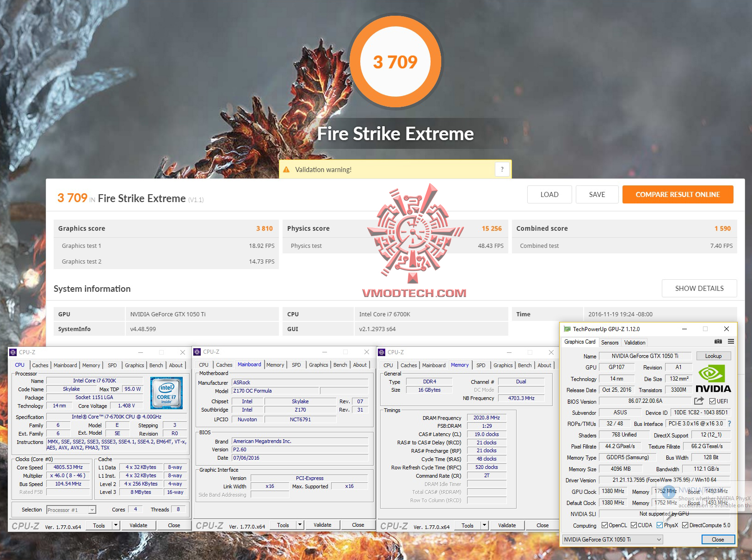Switch to the Sensors tab in GPU-Z

610,343
